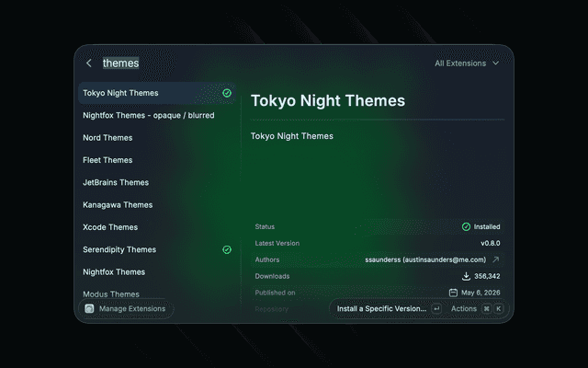Click the Tokyo Night Themes description text
Image resolution: width=588 pixels, height=368 pixels.
click(x=292, y=136)
